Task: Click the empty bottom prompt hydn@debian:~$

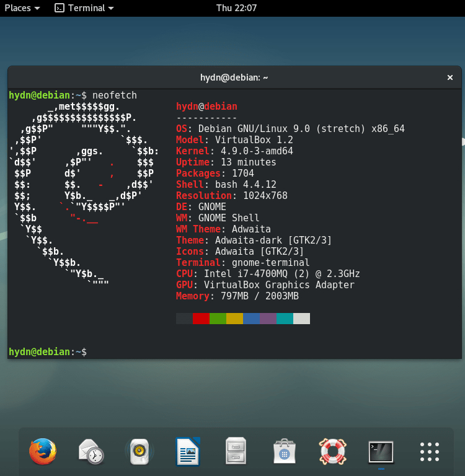Action: point(48,352)
